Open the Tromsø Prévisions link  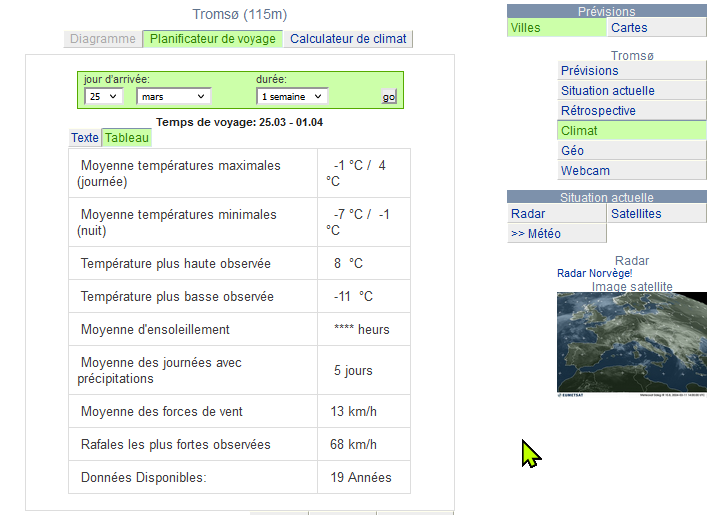point(632,71)
